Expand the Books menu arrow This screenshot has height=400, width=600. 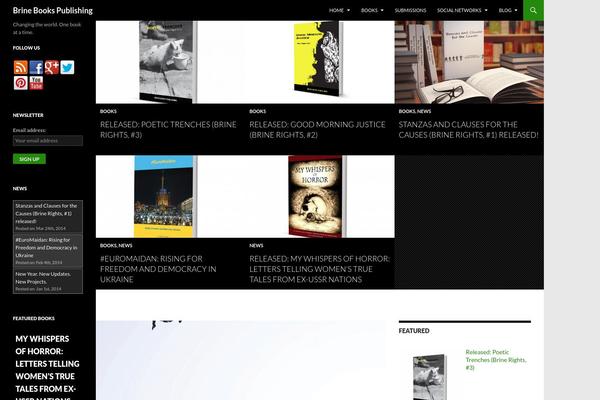click(382, 10)
